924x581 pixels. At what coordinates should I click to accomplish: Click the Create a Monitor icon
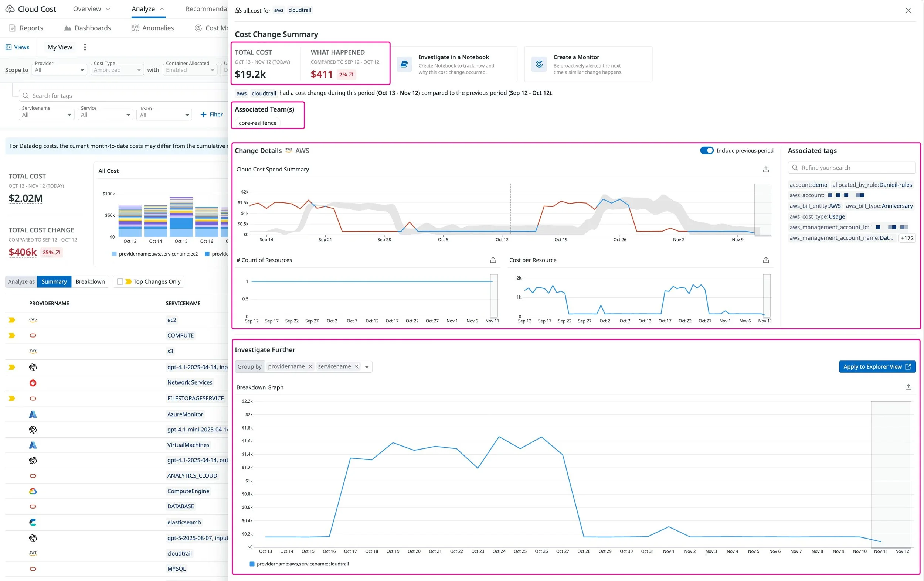pyautogui.click(x=539, y=64)
